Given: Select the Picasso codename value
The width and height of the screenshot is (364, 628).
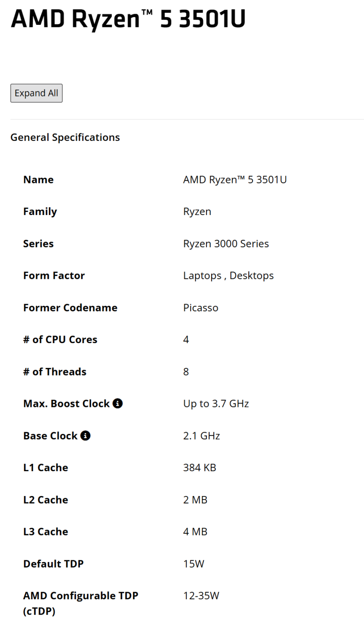Looking at the screenshot, I should click(201, 308).
